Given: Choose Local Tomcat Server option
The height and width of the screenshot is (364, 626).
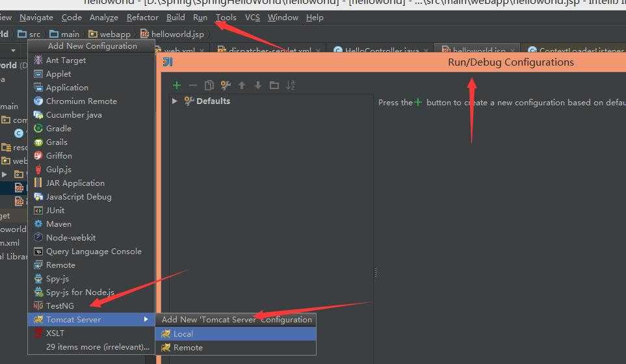Looking at the screenshot, I should 235,333.
